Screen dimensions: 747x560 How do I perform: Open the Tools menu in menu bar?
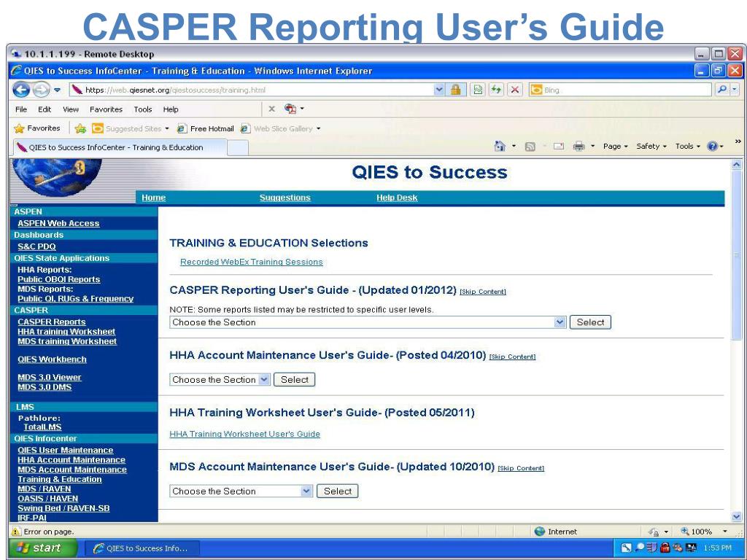coord(142,109)
